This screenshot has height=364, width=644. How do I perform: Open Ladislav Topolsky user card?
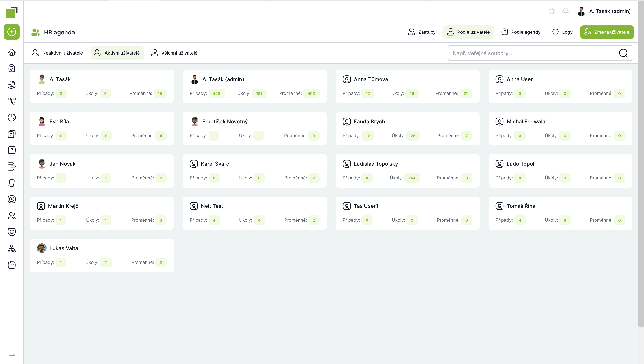[408, 171]
